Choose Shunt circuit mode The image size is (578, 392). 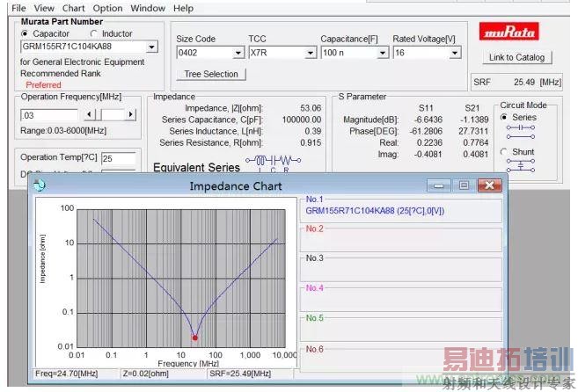point(504,152)
